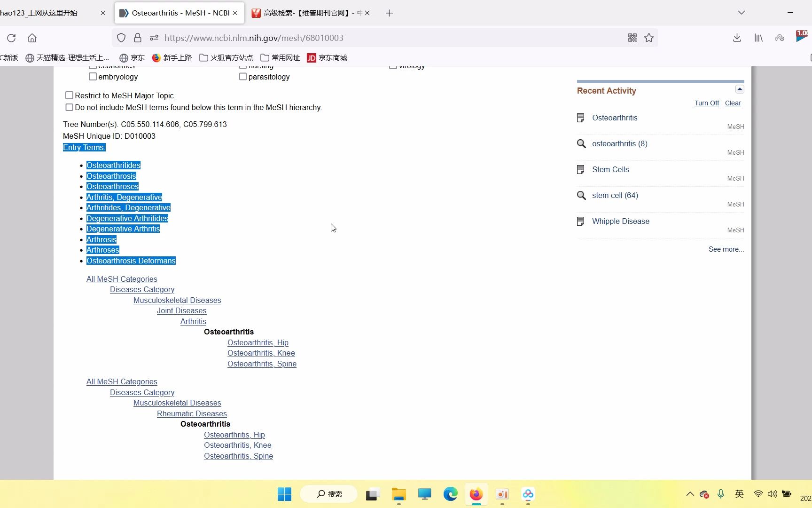Open the Windows Start menu
The width and height of the screenshot is (812, 508).
[284, 494]
